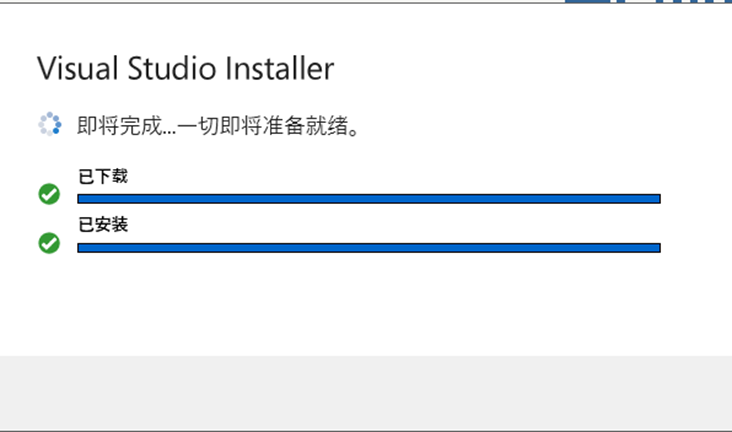Screen dimensions: 732x432
Task: Click the blue segments on window's top edge
Action: click(x=648, y=1)
